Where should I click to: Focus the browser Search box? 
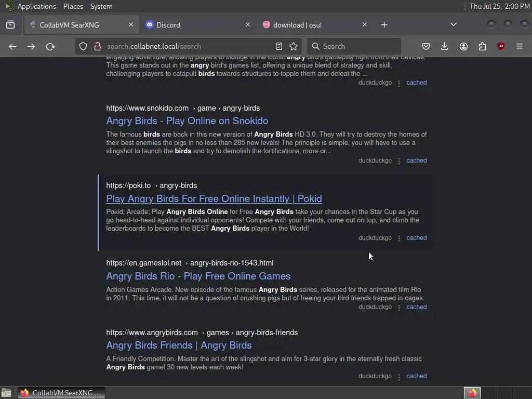[354, 46]
